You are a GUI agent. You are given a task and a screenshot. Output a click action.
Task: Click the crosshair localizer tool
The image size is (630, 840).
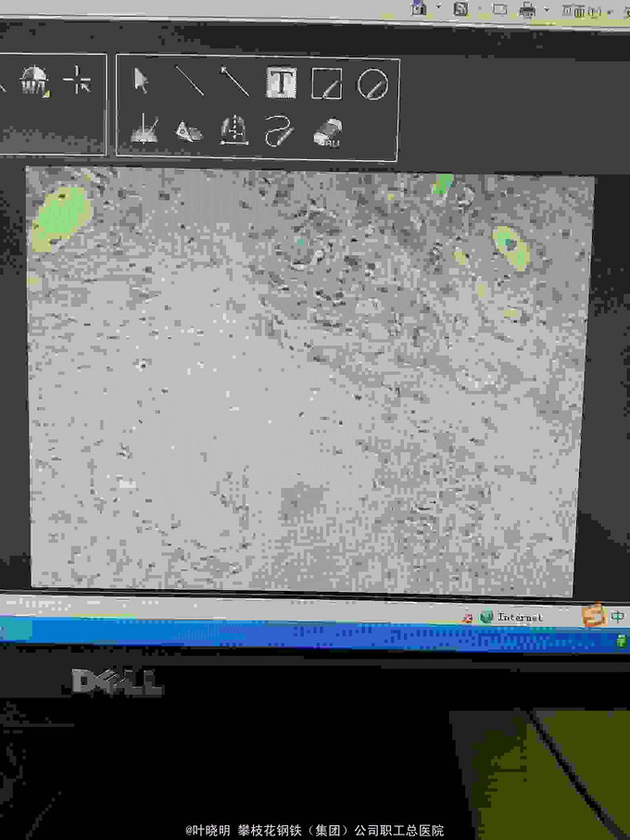(78, 81)
